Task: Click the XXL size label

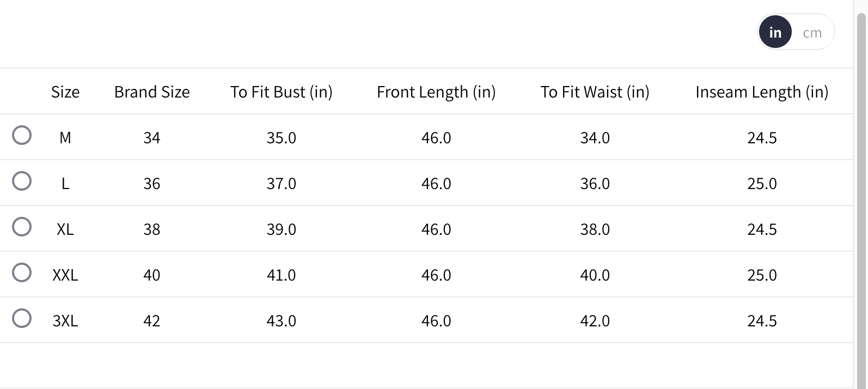Action: [x=65, y=275]
